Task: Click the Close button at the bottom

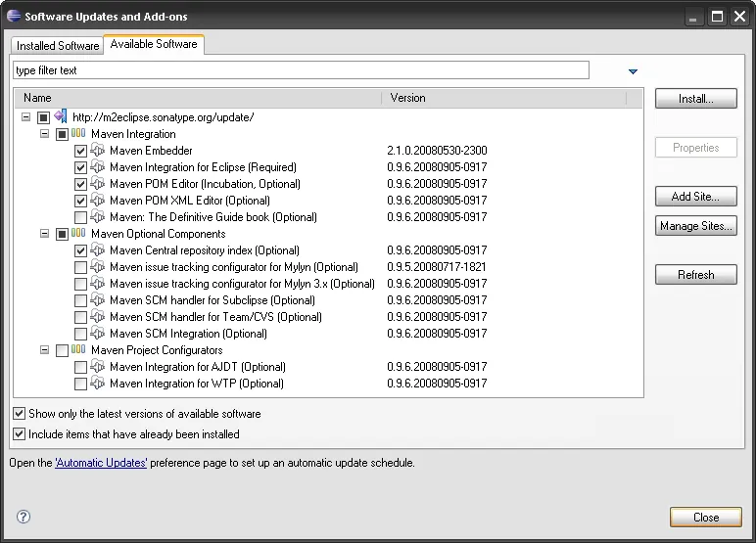Action: click(x=706, y=517)
